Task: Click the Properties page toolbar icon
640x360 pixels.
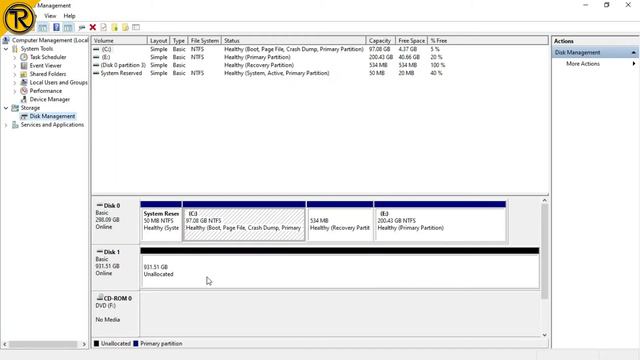Action: point(104,27)
